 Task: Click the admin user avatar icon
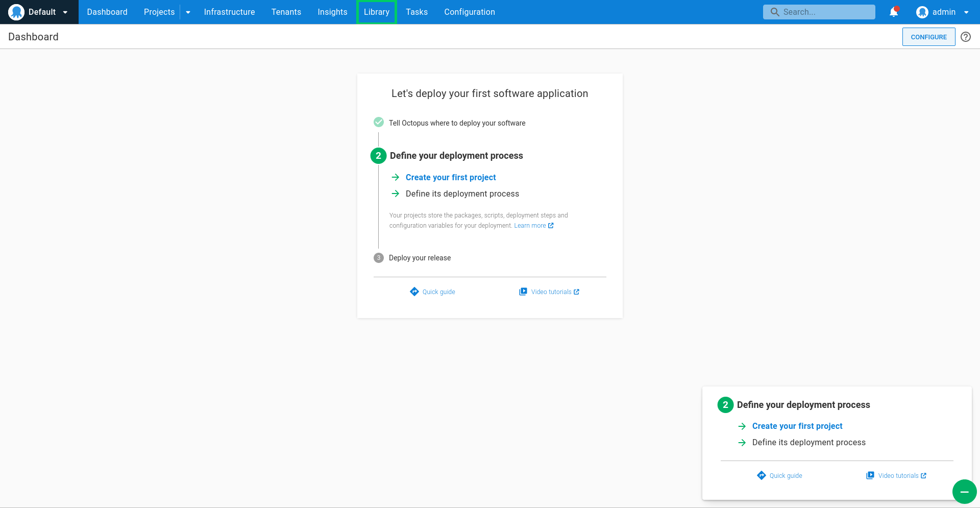point(922,12)
